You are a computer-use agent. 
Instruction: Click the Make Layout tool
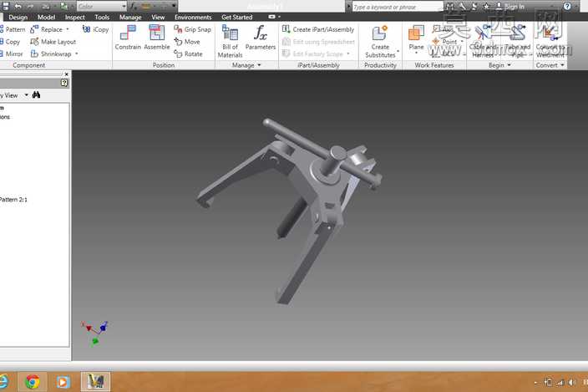pyautogui.click(x=53, y=42)
